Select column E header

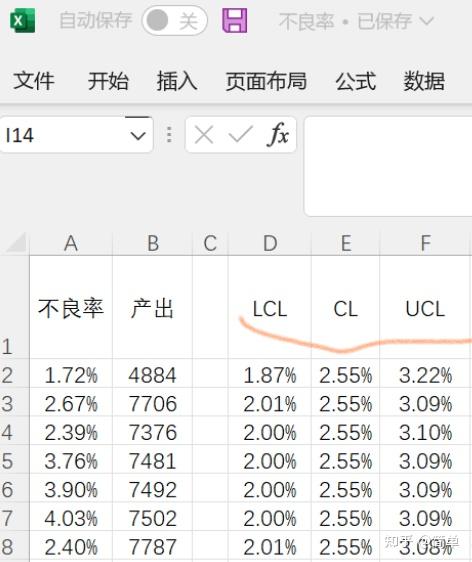tap(345, 243)
